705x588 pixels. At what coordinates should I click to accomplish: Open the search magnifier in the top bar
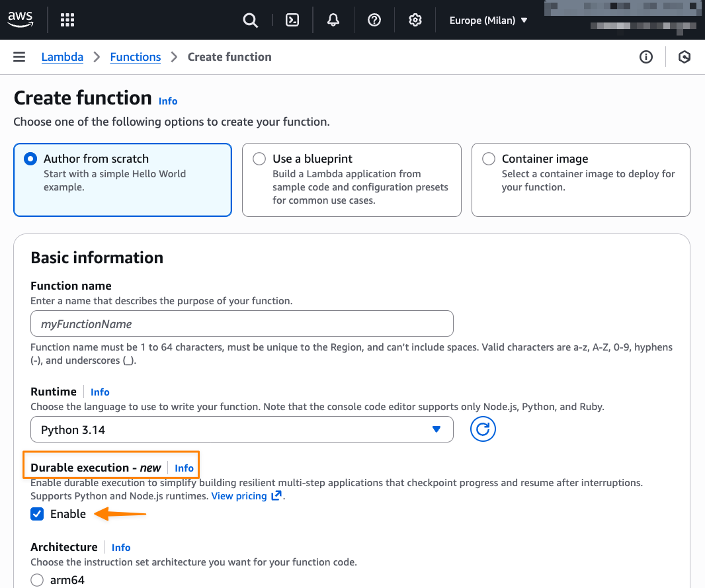pyautogui.click(x=250, y=20)
